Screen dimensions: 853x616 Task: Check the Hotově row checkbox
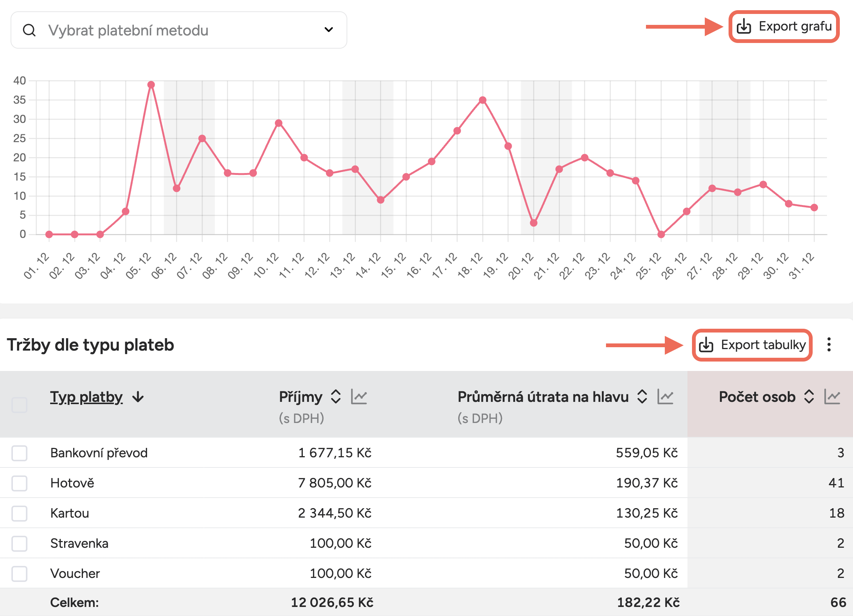(x=19, y=483)
